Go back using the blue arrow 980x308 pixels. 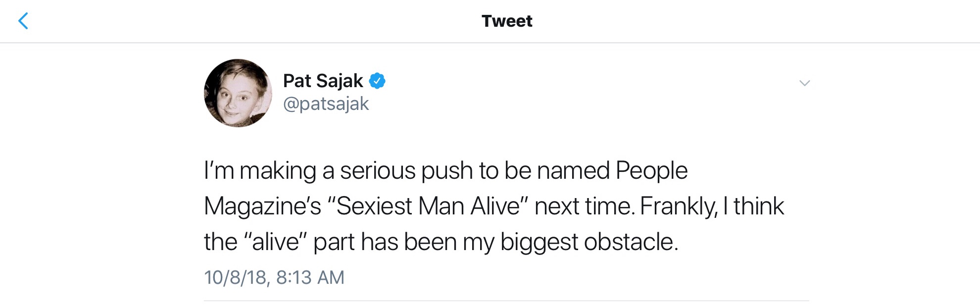[x=23, y=21]
